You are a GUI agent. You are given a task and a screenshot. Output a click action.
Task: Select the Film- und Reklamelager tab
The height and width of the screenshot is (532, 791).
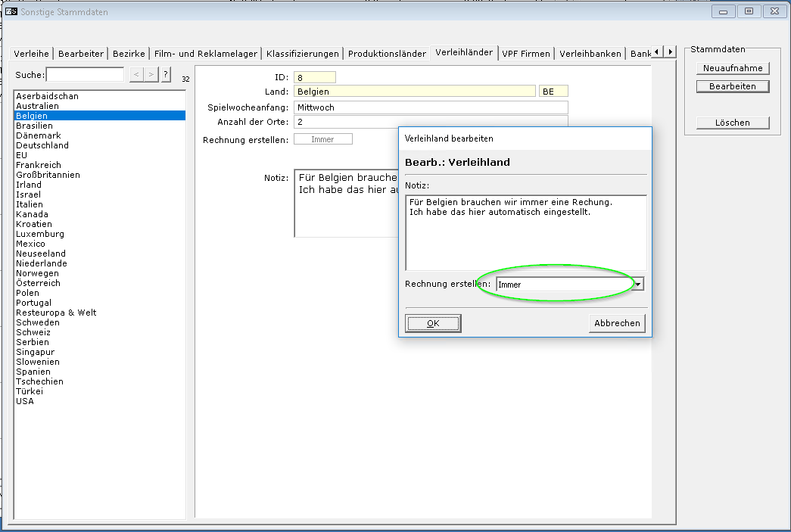206,54
